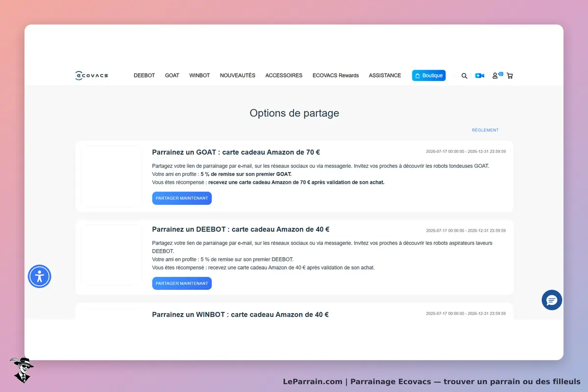Click the LeParrain.com caption text
This screenshot has width=588, height=392.
click(432, 382)
